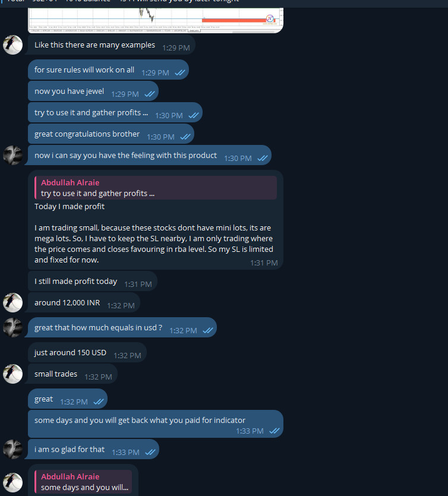The image size is (448, 496).
Task: Click avatar next to "now i can say" message
Action: click(x=12, y=156)
